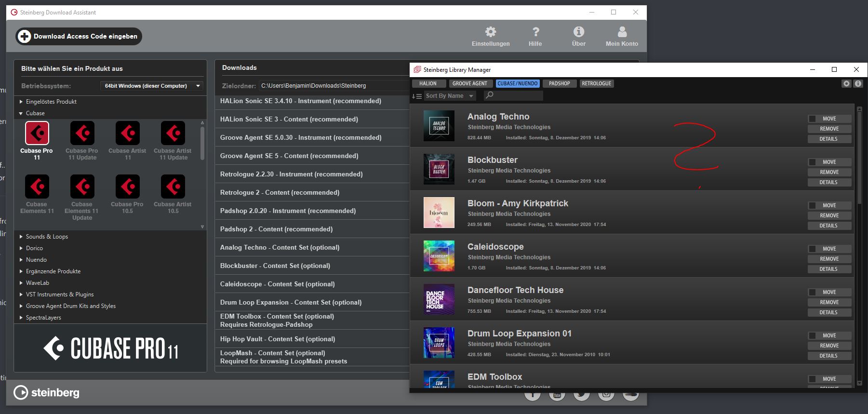Click REMOVE for Caleidoscope
868x414 pixels.
[x=829, y=259]
